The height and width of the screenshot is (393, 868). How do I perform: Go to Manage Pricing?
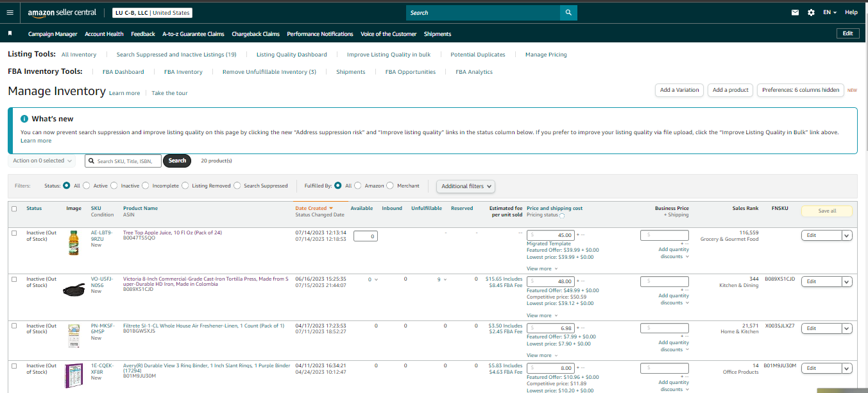tap(546, 55)
